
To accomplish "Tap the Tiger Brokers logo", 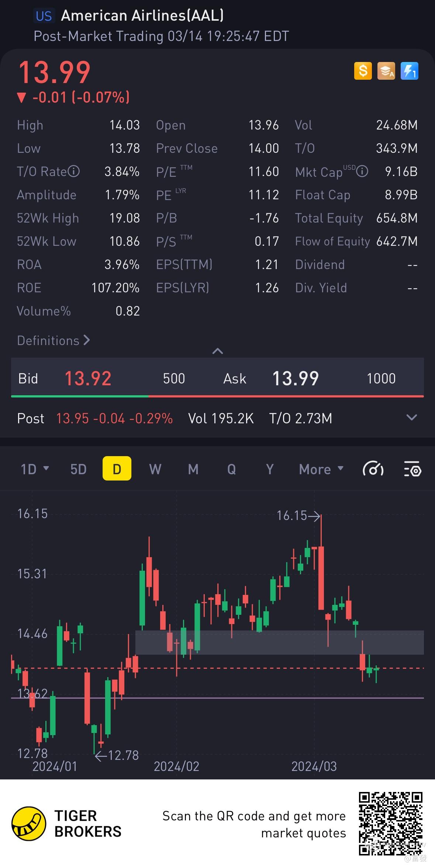I will [66, 823].
